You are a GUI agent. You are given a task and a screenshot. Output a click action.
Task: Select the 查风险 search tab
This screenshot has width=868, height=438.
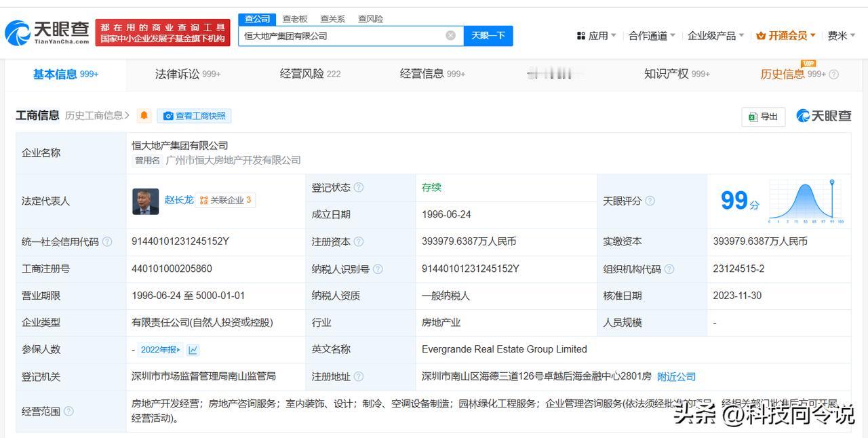pyautogui.click(x=370, y=19)
